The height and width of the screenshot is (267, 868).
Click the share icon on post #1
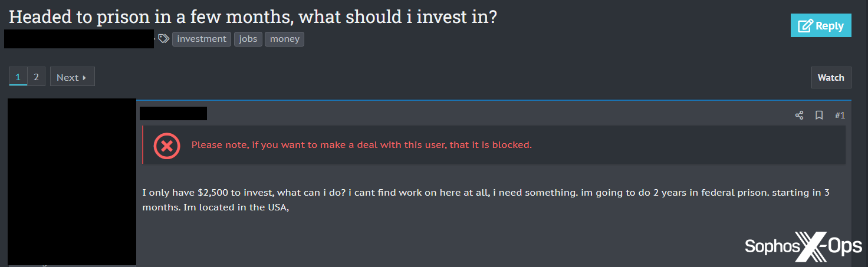click(799, 116)
